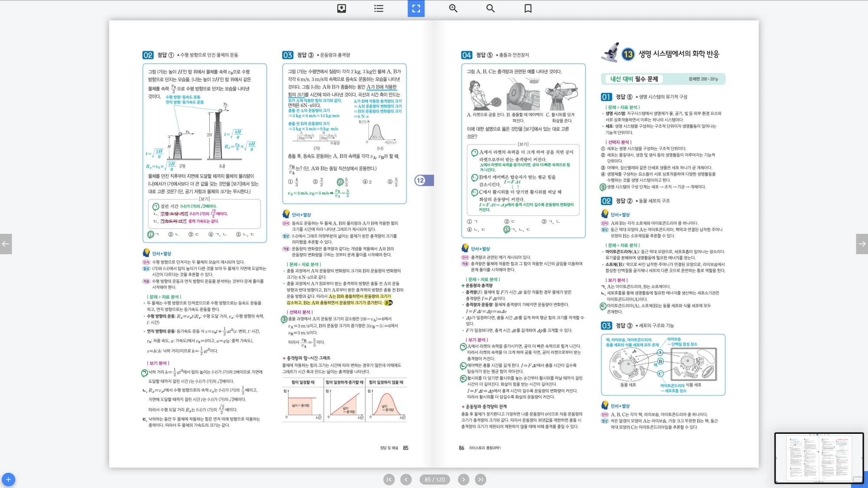The height and width of the screenshot is (488, 868).
Task: Click chapter 13 title 생명 시스템에서의 화학 반응
Action: click(x=678, y=54)
